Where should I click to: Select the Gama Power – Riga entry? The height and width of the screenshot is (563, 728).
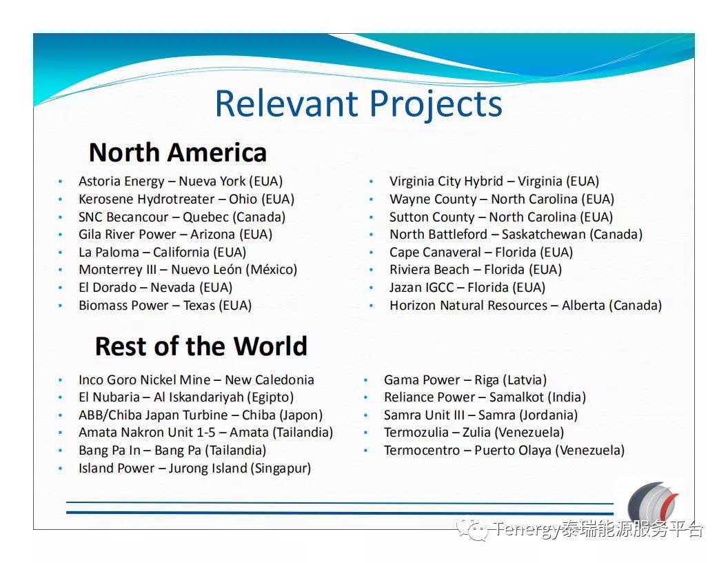465,380
